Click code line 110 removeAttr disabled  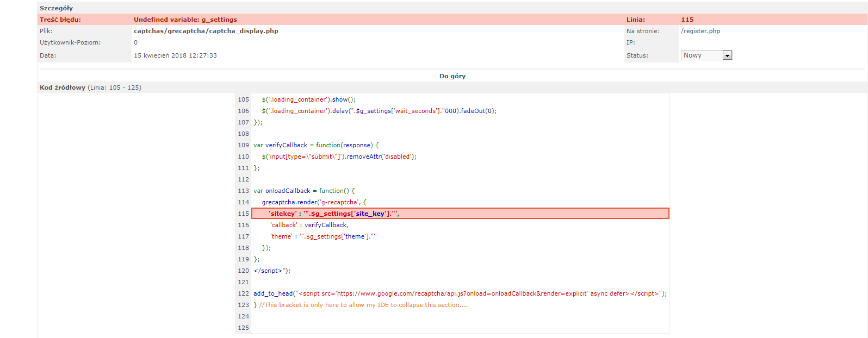coord(339,157)
